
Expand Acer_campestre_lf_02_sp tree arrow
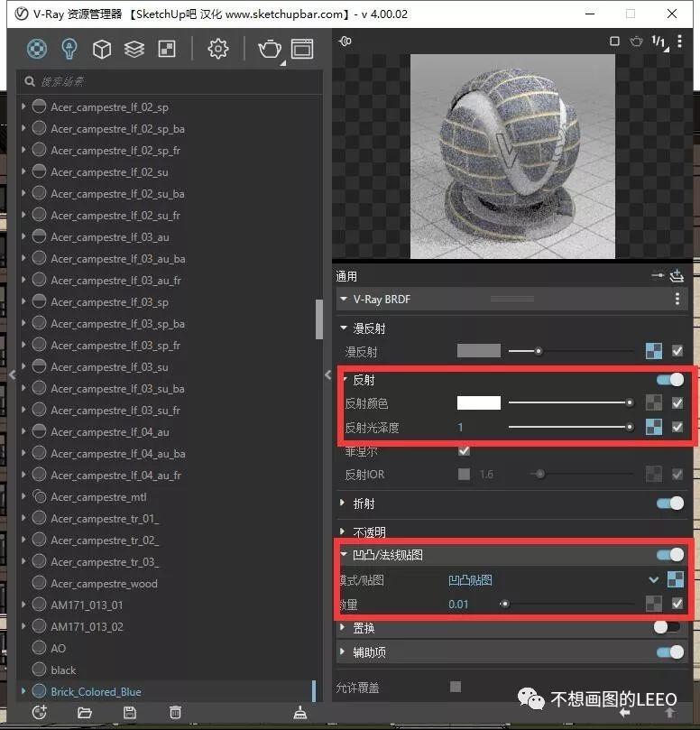coord(23,106)
